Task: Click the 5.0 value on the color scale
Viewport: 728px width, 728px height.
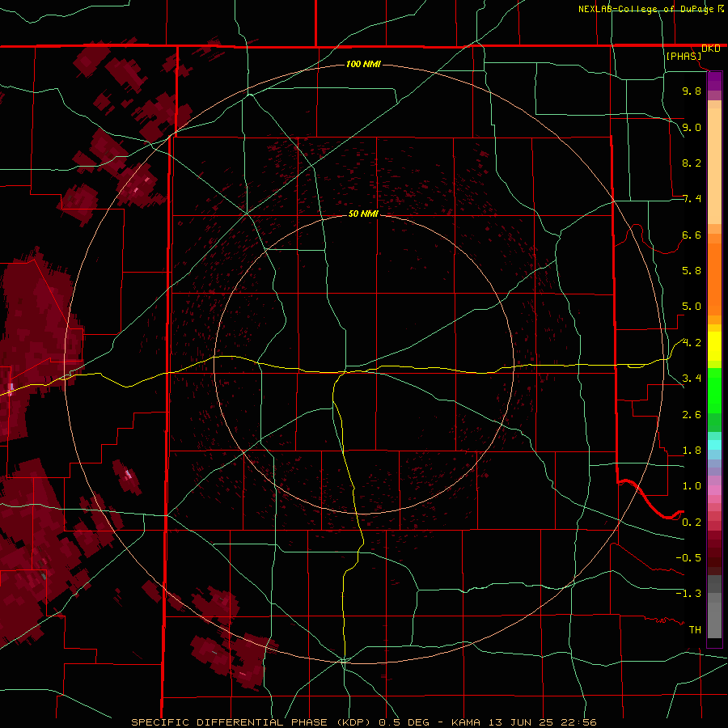Action: 692,307
